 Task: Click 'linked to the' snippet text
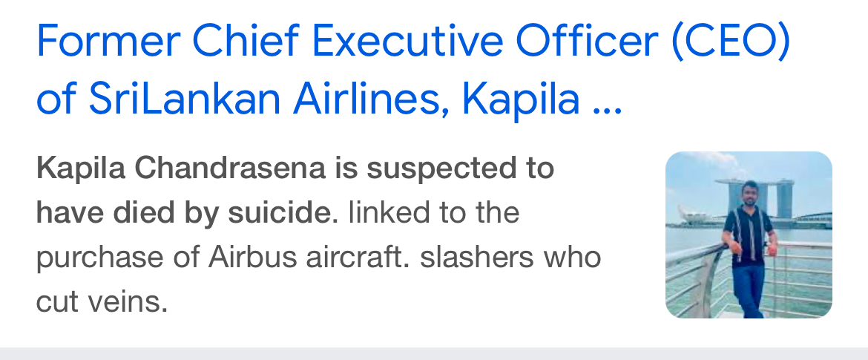(433, 213)
